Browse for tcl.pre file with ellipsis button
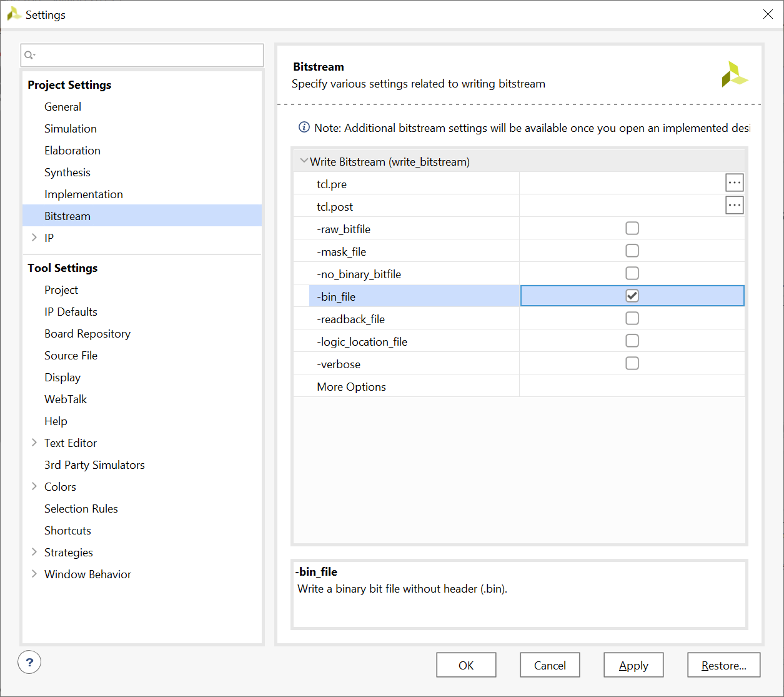Image resolution: width=784 pixels, height=697 pixels. (x=734, y=183)
